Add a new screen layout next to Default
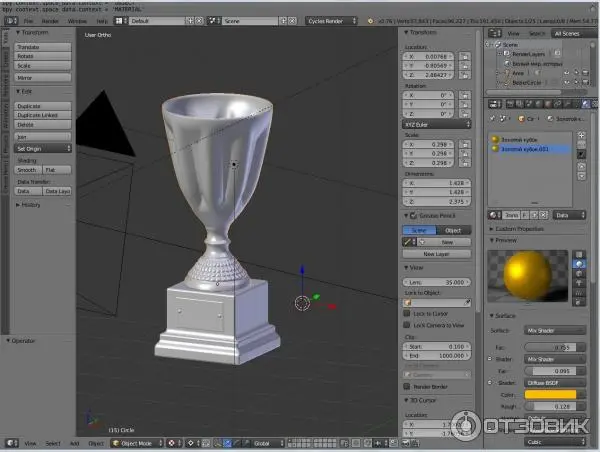The image size is (600, 452). pyautogui.click(x=190, y=21)
